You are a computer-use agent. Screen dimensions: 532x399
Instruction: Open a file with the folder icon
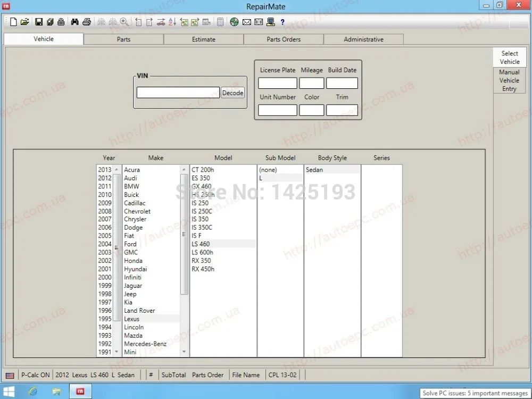click(25, 22)
